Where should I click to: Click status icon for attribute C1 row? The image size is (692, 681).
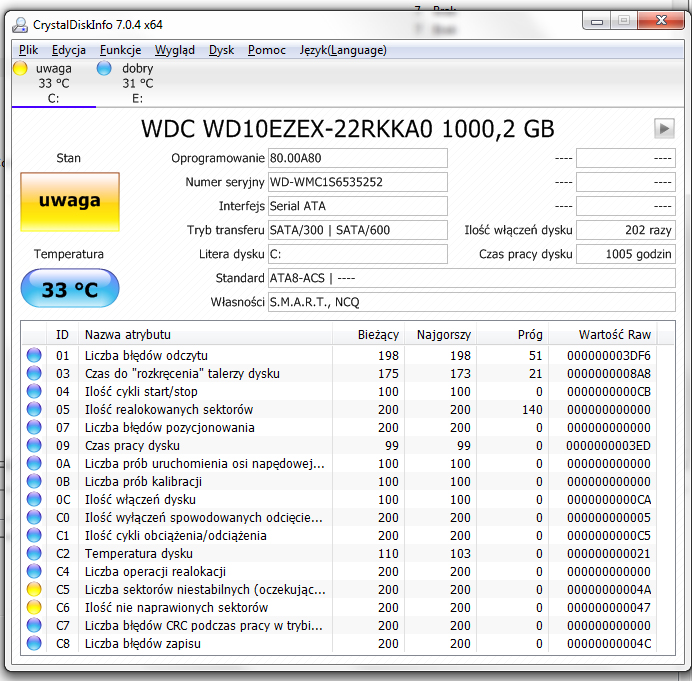34,535
